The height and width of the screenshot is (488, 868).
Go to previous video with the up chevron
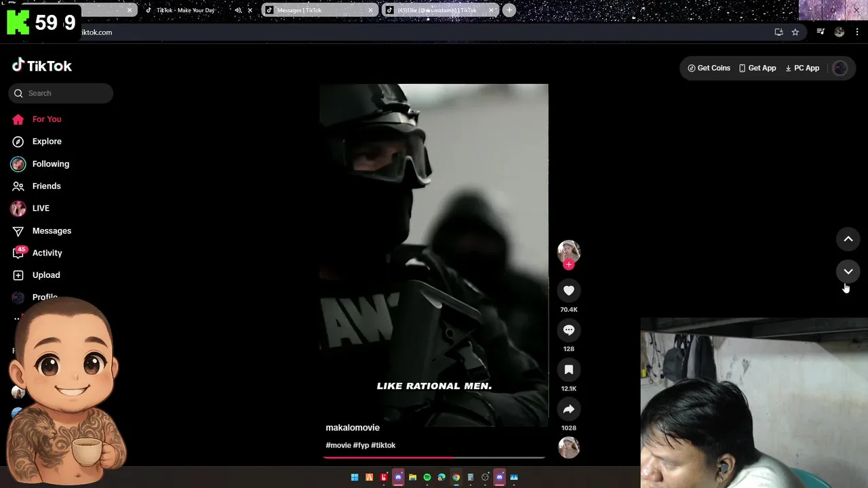point(848,239)
